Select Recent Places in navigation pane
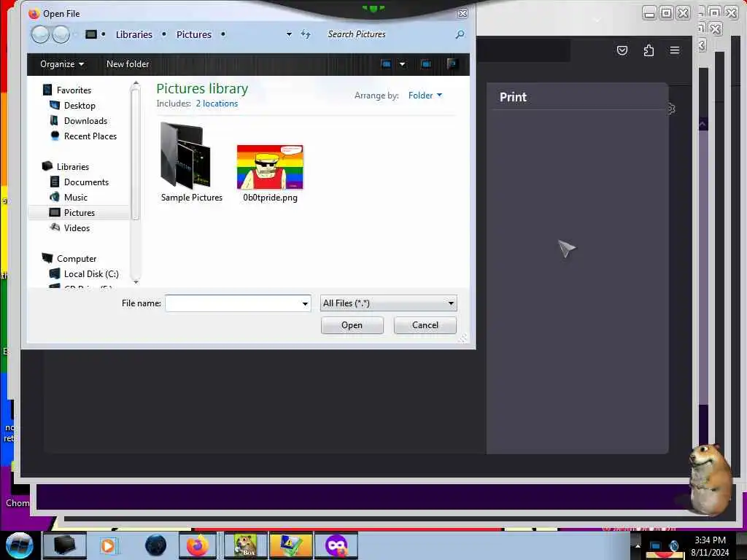 click(90, 136)
